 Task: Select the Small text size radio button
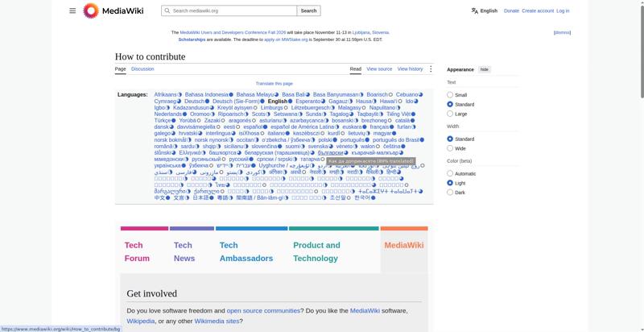click(x=450, y=95)
